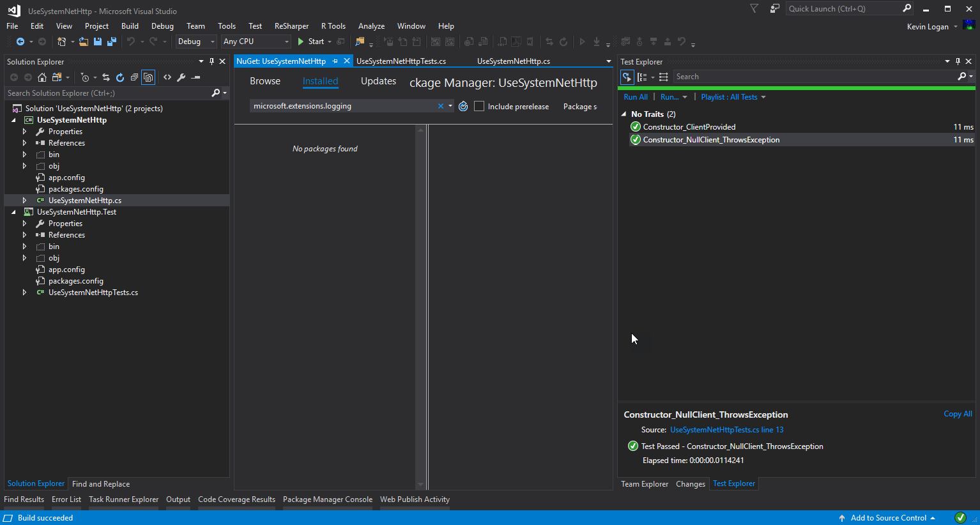Expand References under UseSystemNetHttp project

24,143
